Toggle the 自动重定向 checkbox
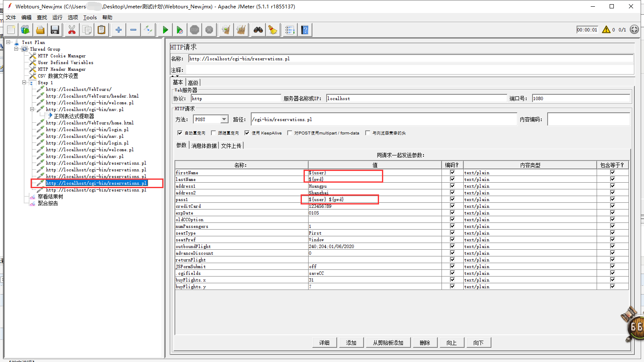The image size is (644, 362). pyautogui.click(x=180, y=133)
